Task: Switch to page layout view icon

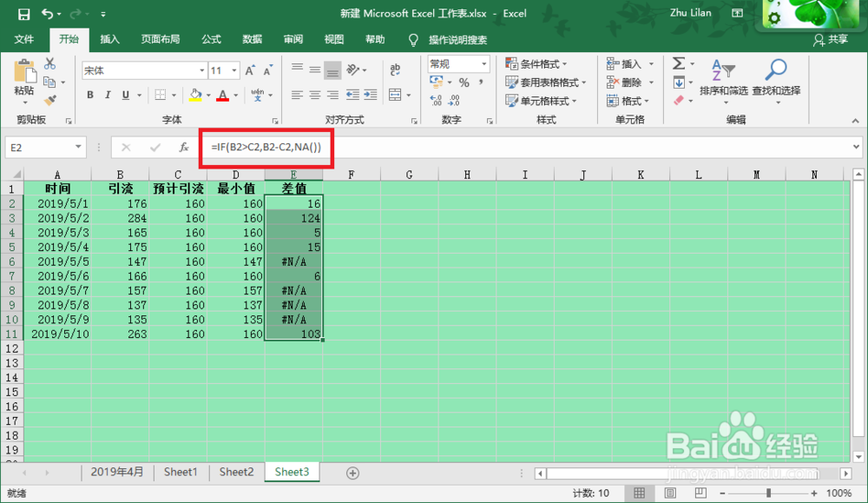Action: pyautogui.click(x=670, y=493)
